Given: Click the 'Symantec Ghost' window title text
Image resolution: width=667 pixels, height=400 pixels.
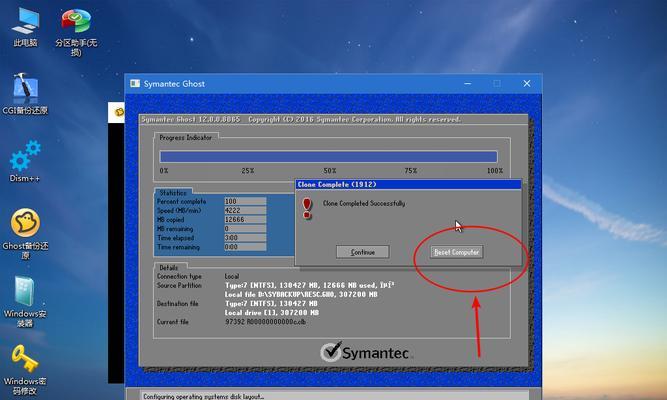Looking at the screenshot, I should tap(174, 84).
